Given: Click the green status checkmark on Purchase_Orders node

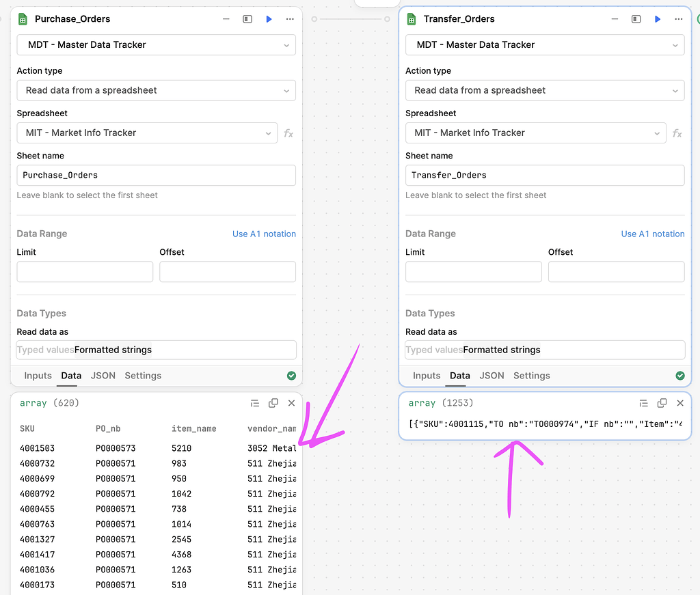Looking at the screenshot, I should [x=291, y=376].
